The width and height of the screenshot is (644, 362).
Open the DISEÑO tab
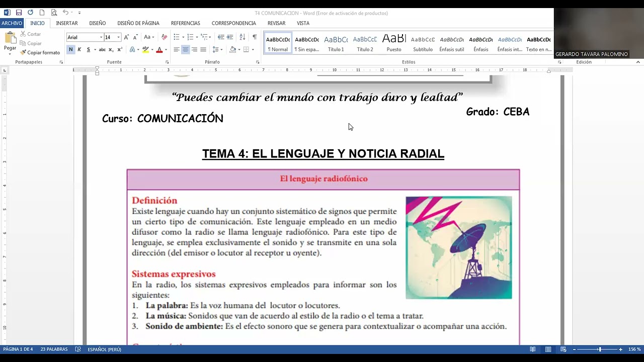click(x=98, y=23)
